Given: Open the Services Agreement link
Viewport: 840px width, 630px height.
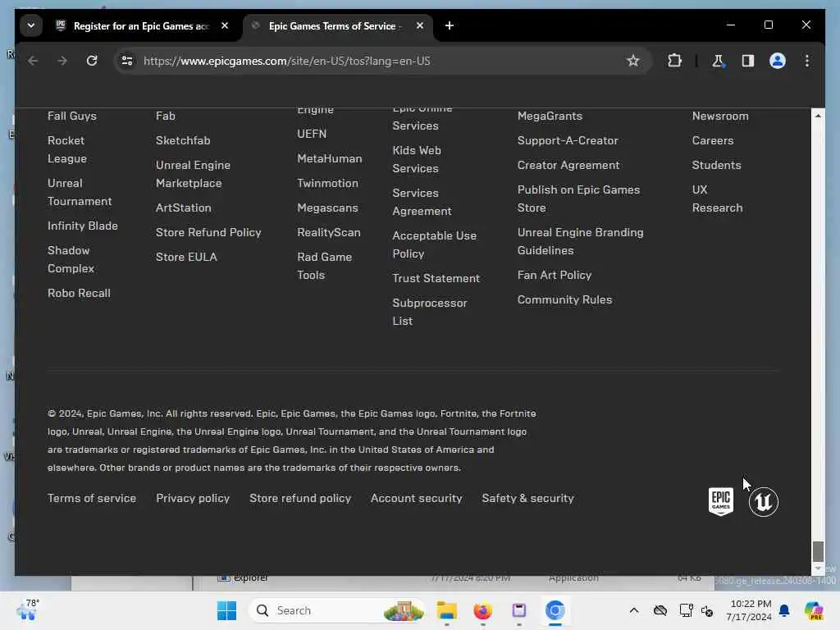Looking at the screenshot, I should (422, 202).
